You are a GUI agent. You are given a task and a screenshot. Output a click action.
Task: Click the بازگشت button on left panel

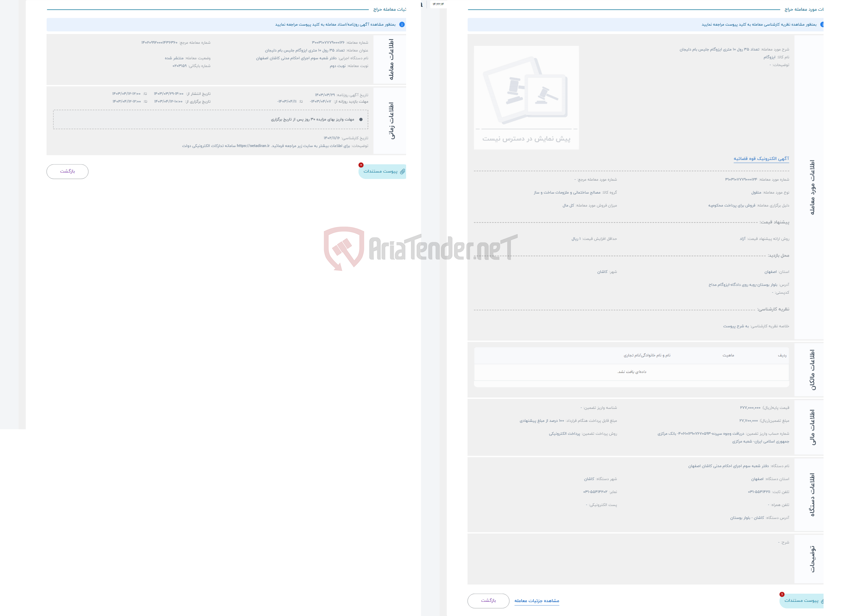pos(67,171)
